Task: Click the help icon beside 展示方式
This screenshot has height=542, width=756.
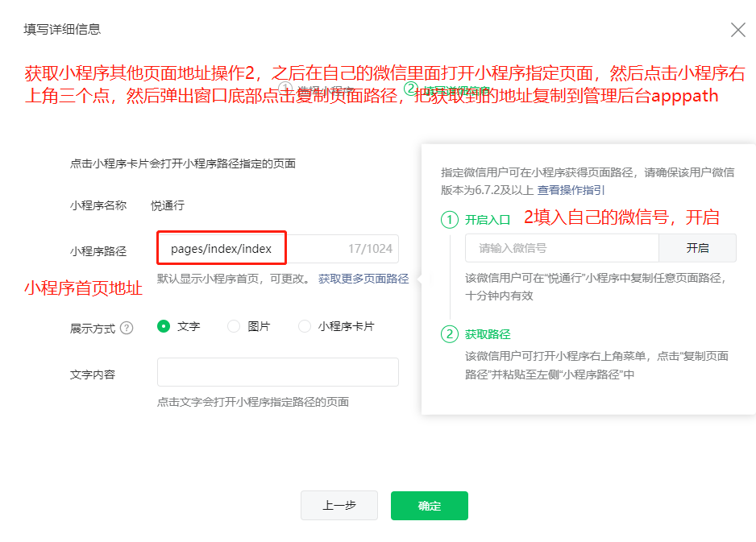Action: pos(127,328)
